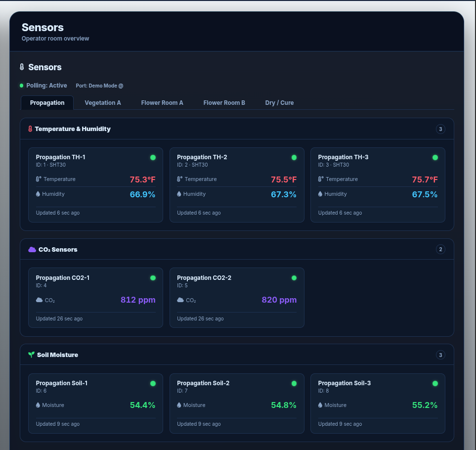Click the green Polling: Active indicator dot

point(22,86)
